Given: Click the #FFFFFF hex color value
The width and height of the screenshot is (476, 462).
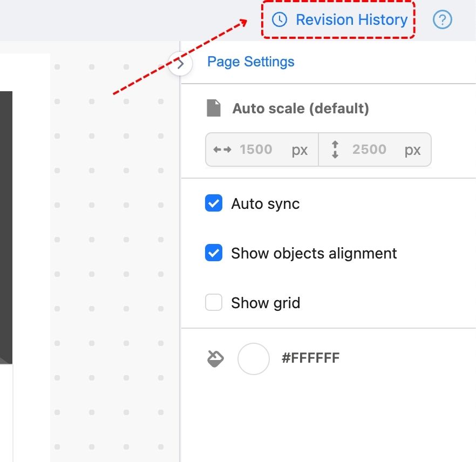Looking at the screenshot, I should point(310,358).
